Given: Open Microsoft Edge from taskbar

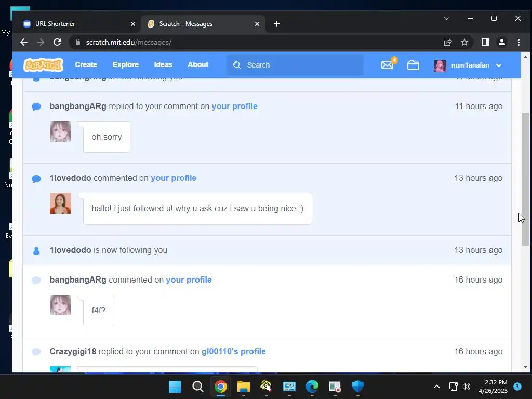Looking at the screenshot, I should click(312, 387).
